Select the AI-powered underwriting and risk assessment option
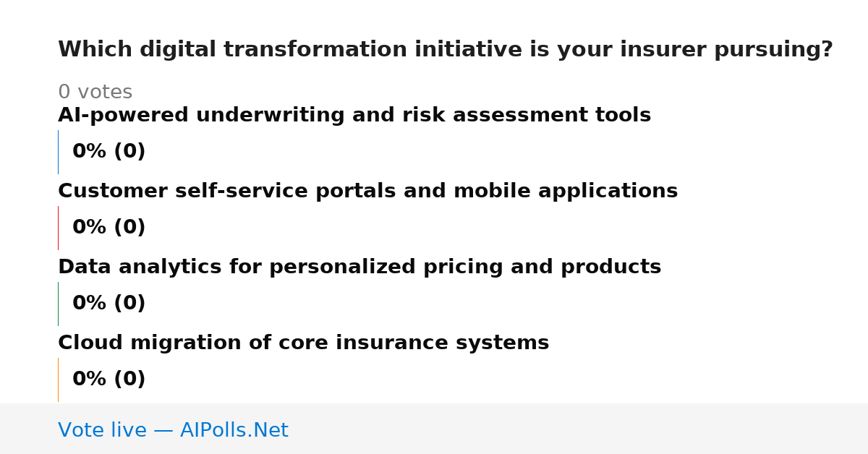This screenshot has height=454, width=868. pyautogui.click(x=354, y=116)
